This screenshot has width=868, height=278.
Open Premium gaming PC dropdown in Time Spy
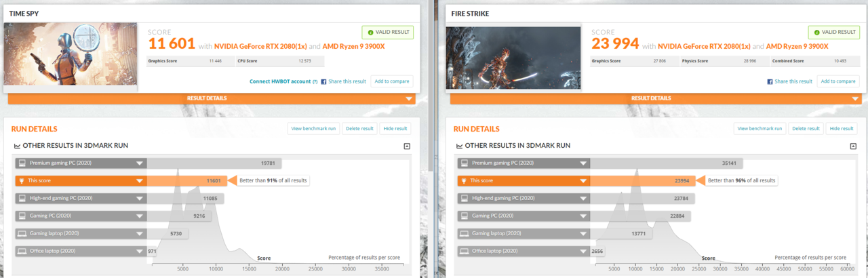(x=140, y=163)
